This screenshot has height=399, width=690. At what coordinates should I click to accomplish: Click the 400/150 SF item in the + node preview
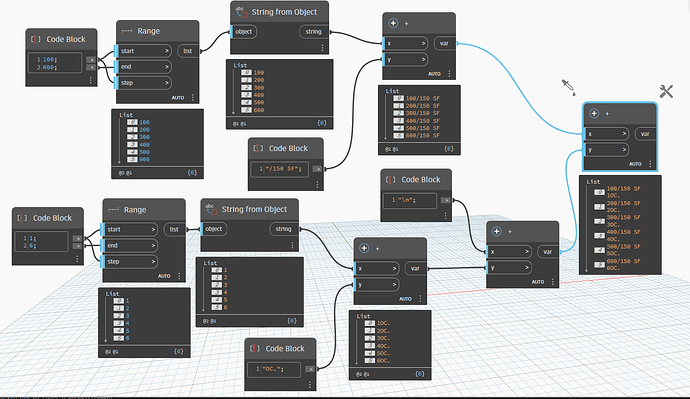[x=422, y=121]
